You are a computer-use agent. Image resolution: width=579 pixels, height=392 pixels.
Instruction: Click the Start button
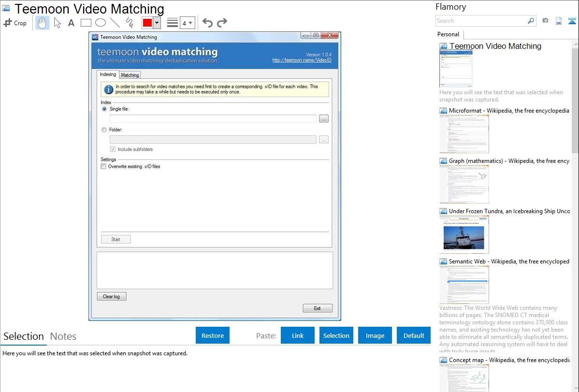(116, 239)
